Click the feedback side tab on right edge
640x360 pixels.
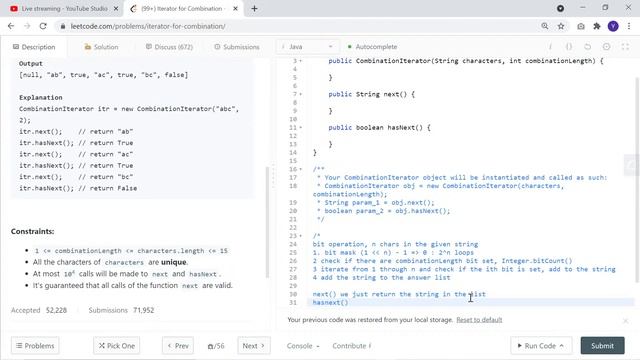click(x=632, y=165)
